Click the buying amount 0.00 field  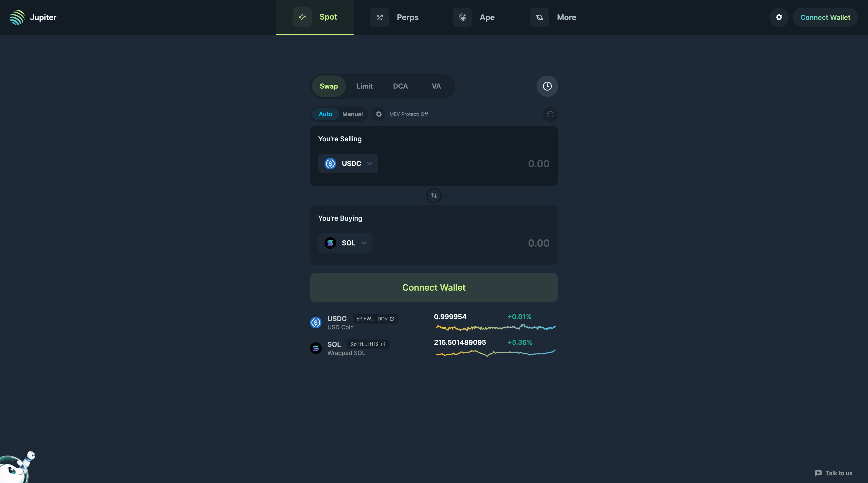click(x=539, y=243)
